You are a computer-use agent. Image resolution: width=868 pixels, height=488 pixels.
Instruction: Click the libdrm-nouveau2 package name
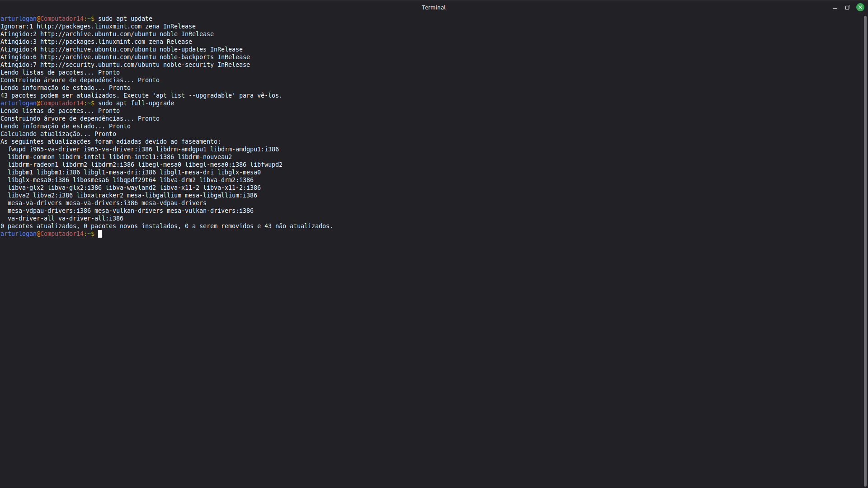tap(204, 157)
